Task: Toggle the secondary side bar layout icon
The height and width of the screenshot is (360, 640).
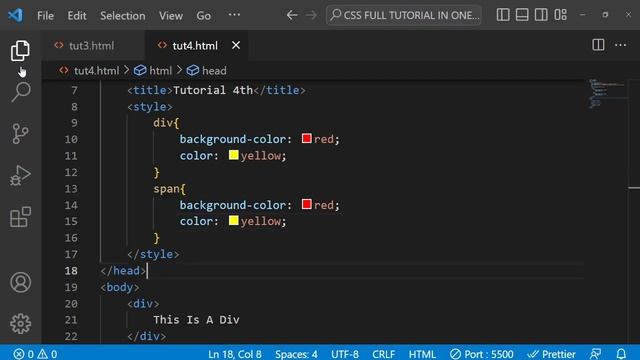Action: [541, 15]
